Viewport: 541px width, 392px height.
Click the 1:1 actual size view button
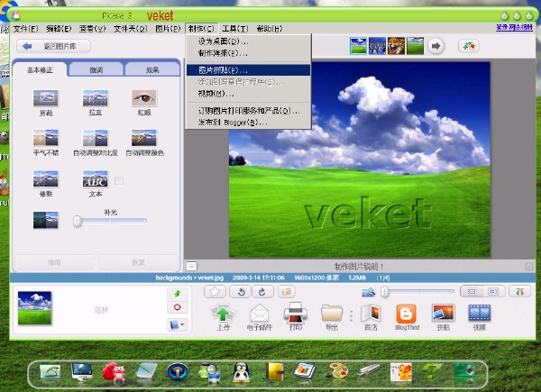[x=493, y=292]
